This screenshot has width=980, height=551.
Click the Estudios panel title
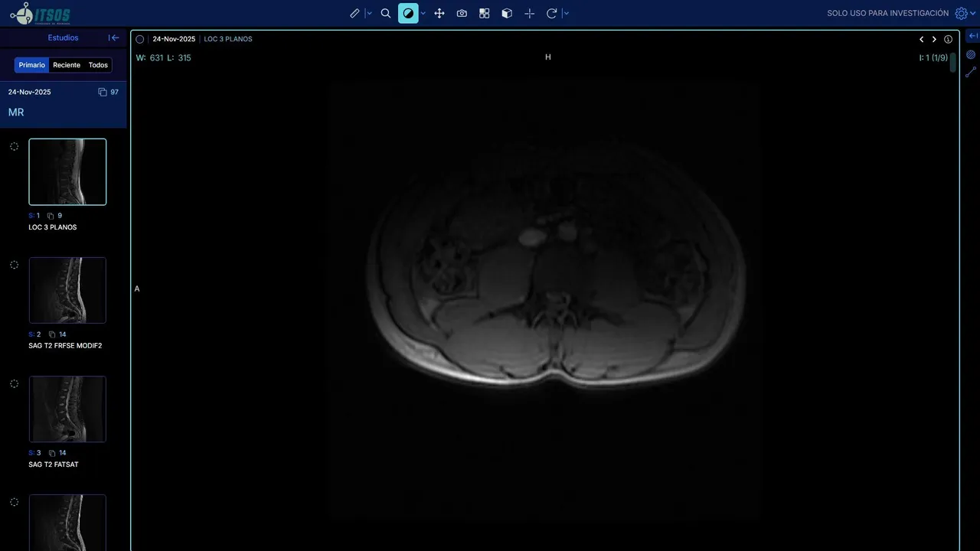click(63, 37)
